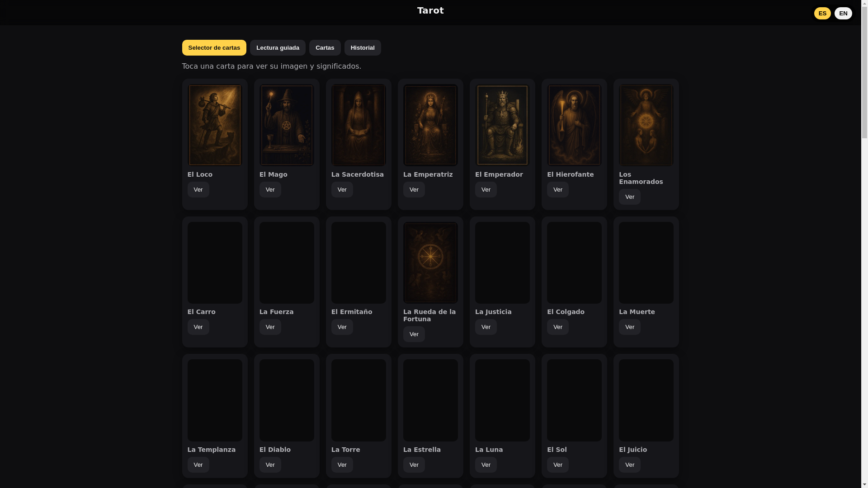
Task: View the El Emperador card
Action: (486, 189)
